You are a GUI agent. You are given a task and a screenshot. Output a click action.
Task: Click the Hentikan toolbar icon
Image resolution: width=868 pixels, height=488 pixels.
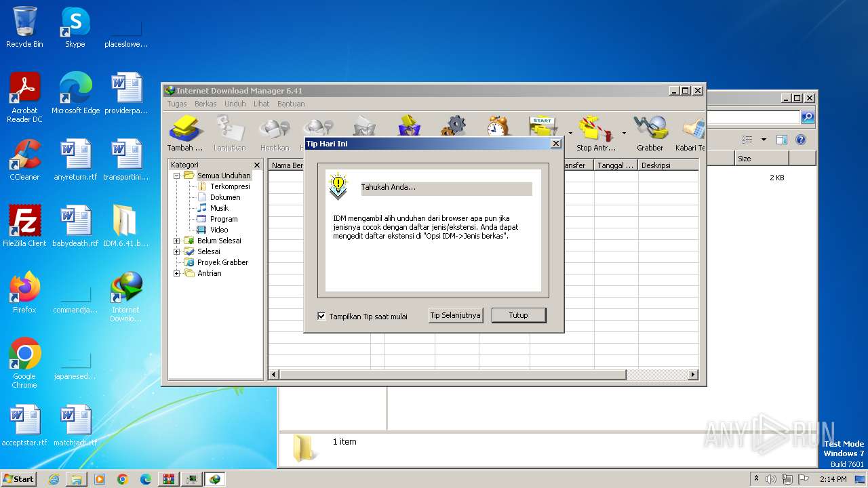[x=275, y=133]
